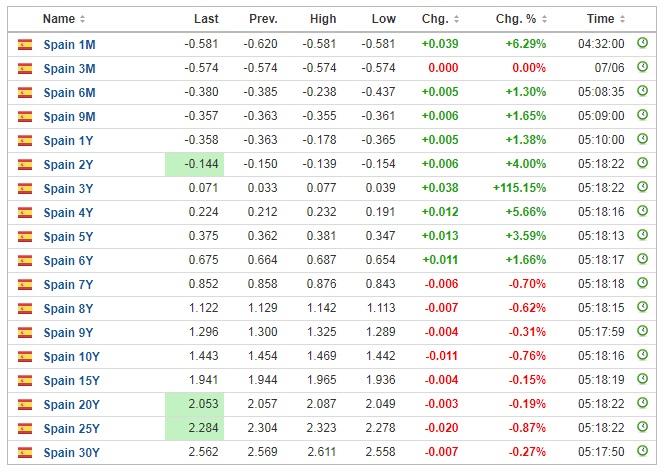This screenshot has height=473, width=666.
Task: Click the Low column header
Action: pyautogui.click(x=384, y=19)
